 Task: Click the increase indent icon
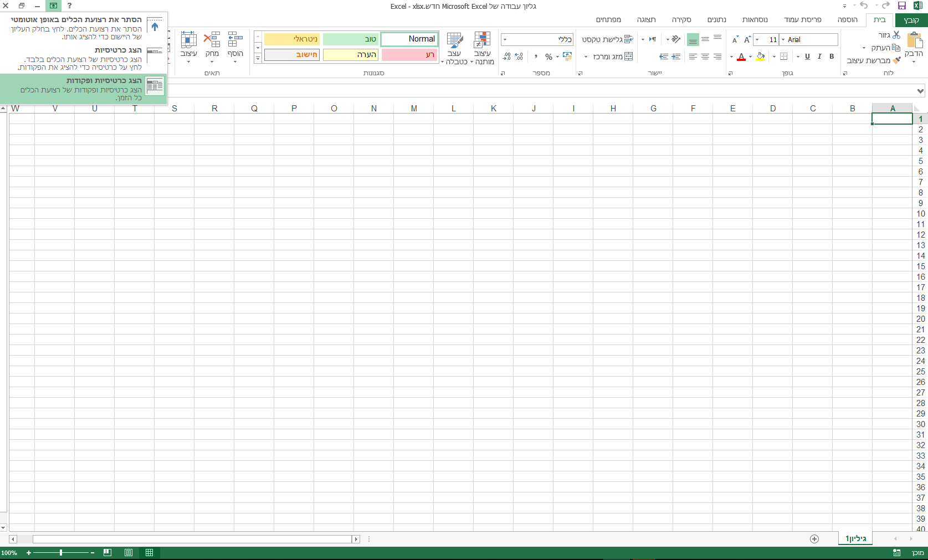click(664, 56)
